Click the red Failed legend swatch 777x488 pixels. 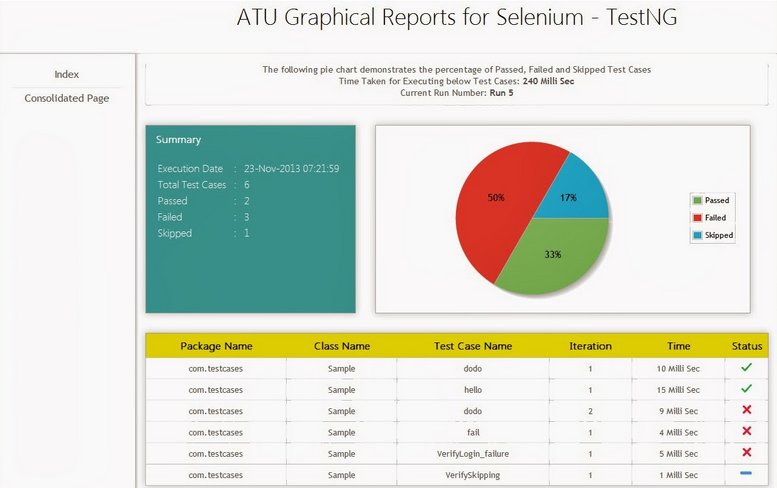click(697, 217)
